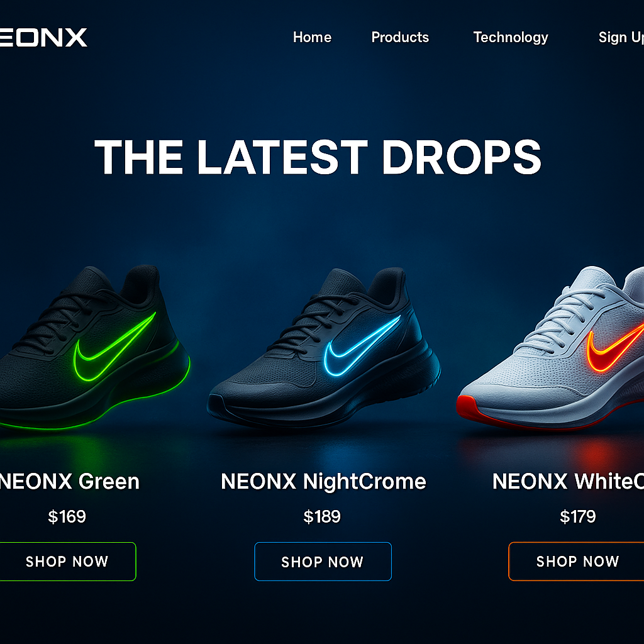Viewport: 644px width, 644px height.
Task: Open the Home navigation link
Action: [x=312, y=37]
